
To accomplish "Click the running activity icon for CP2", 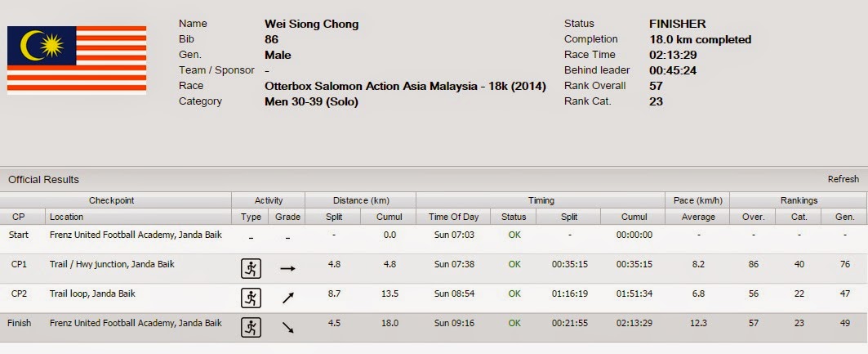I will (251, 298).
